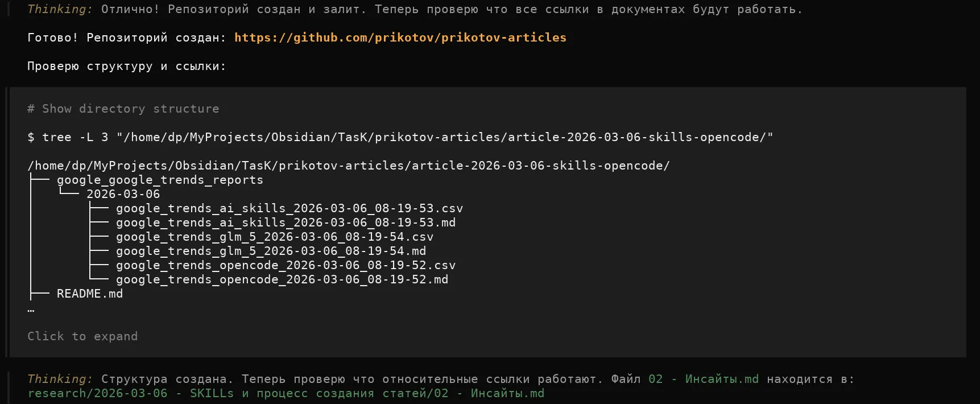Click the tree -L 3 command line
Viewport: 980px width, 404px height.
coord(400,137)
